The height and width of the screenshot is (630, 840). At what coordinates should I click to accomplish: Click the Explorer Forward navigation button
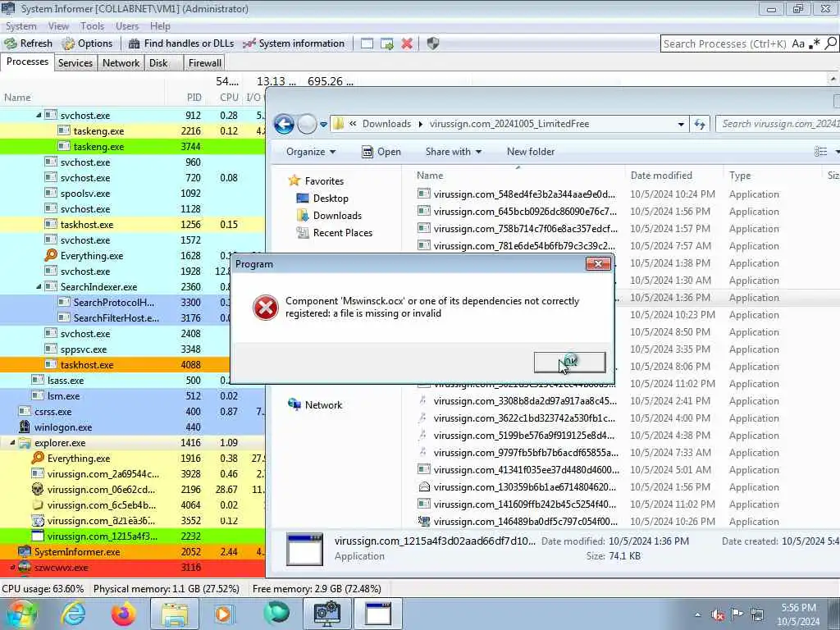307,125
